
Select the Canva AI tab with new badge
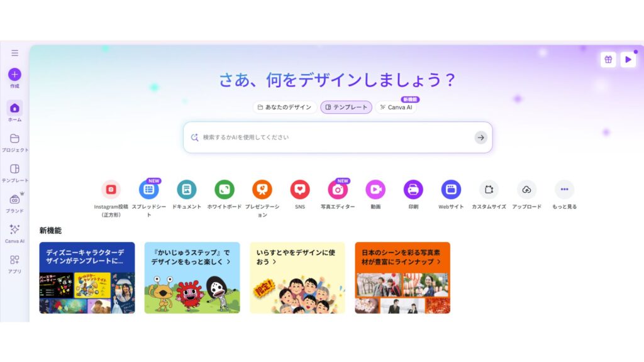pos(396,107)
